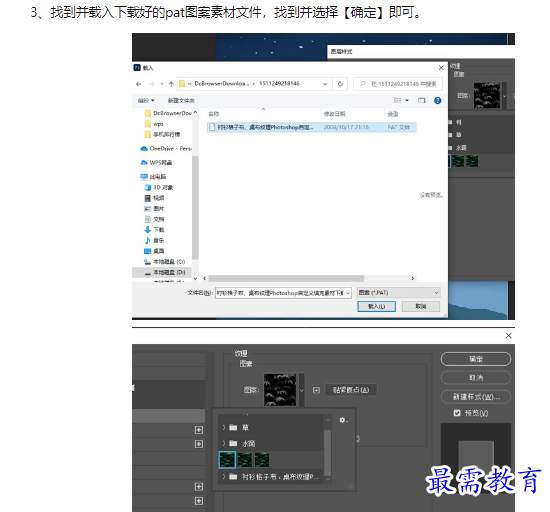Viewport: 550px width, 512px height.
Task: Expand the 草 pattern folder
Action: click(223, 427)
